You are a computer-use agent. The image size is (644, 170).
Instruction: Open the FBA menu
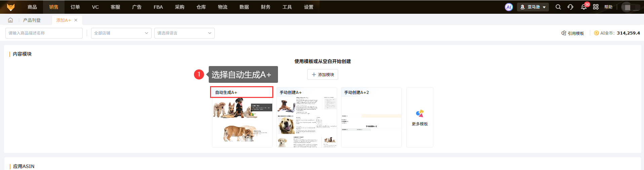tap(158, 7)
